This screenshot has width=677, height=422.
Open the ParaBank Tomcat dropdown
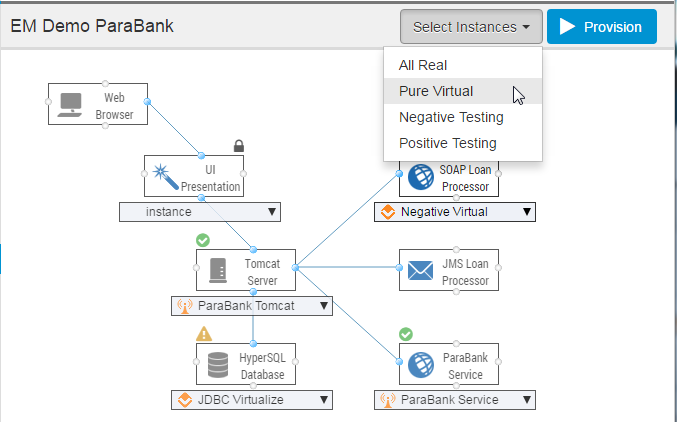tap(252, 306)
